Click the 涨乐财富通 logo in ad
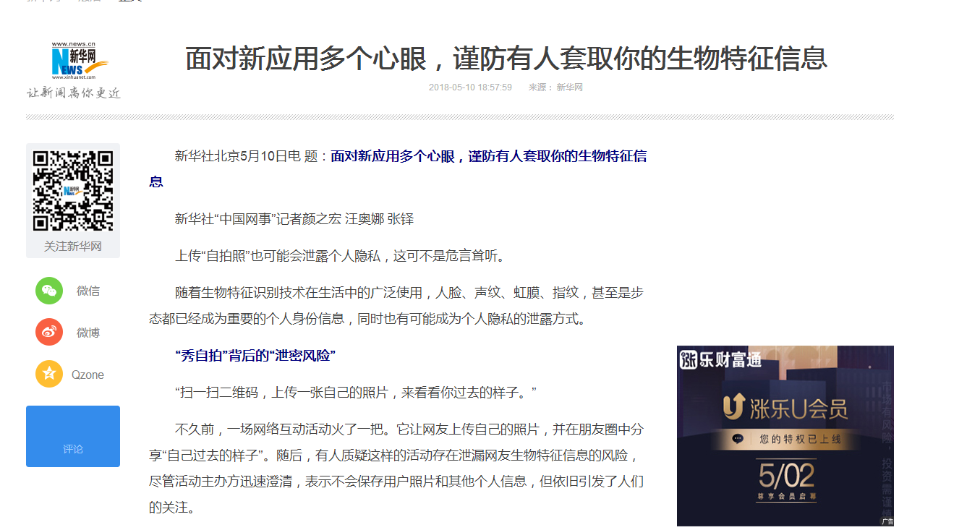This screenshot has height=530, width=980. pyautogui.click(x=720, y=359)
